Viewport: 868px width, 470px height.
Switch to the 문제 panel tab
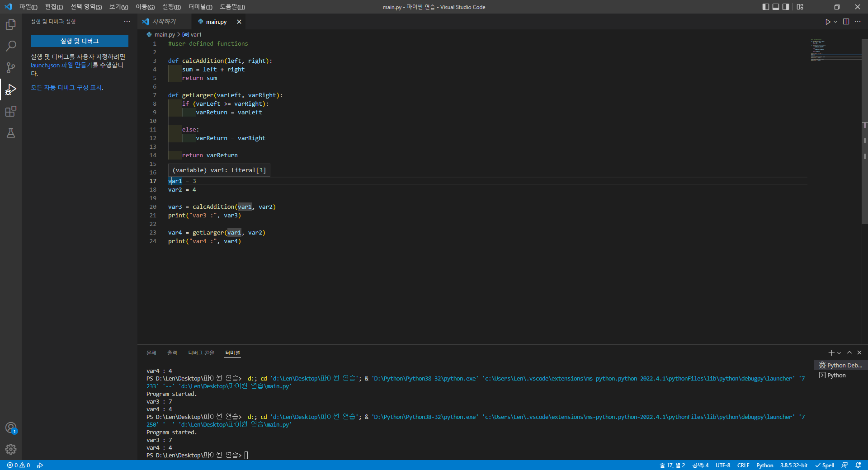pyautogui.click(x=151, y=352)
